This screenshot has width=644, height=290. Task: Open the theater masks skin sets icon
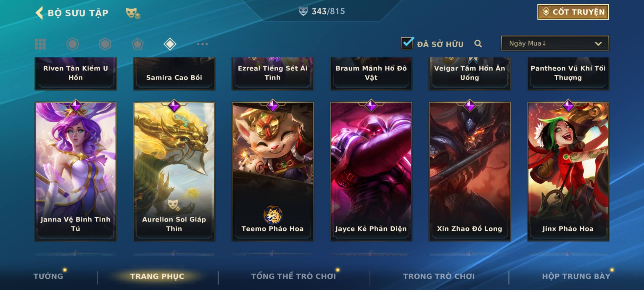[133, 13]
